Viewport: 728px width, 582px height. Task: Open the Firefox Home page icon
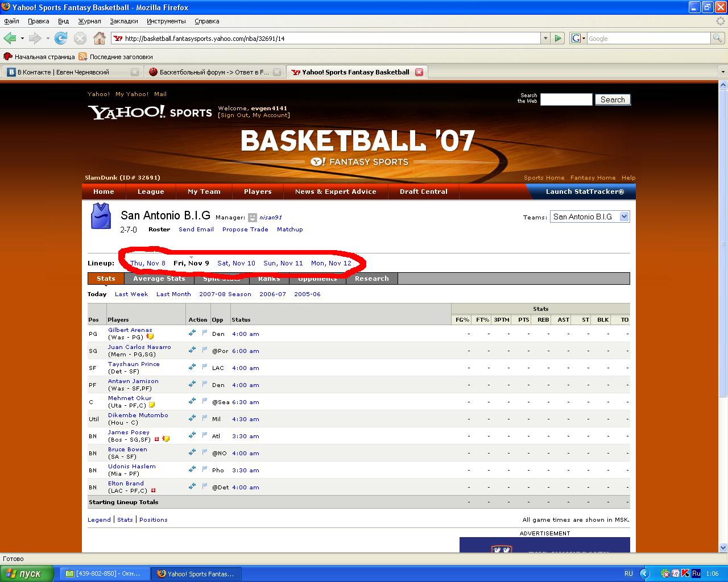point(100,38)
